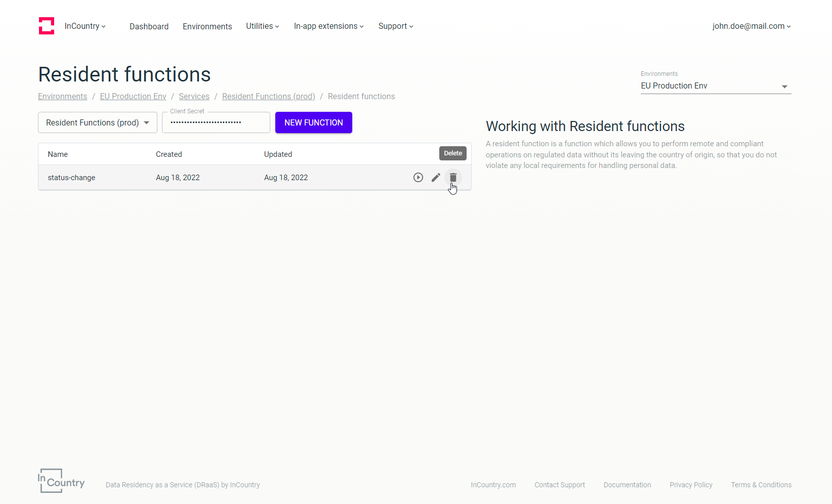Edit the status-change function

tap(436, 178)
